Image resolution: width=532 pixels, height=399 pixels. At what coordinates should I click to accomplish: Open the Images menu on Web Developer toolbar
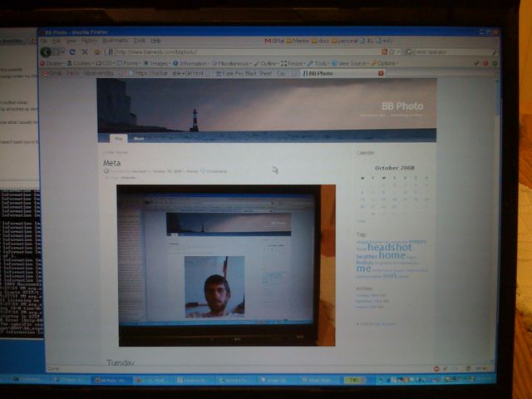[x=157, y=63]
